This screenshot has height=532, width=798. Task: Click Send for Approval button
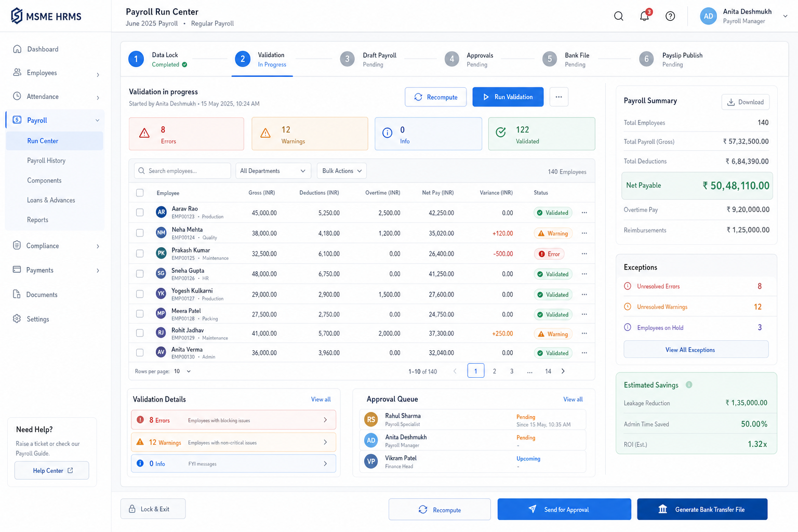click(x=564, y=509)
